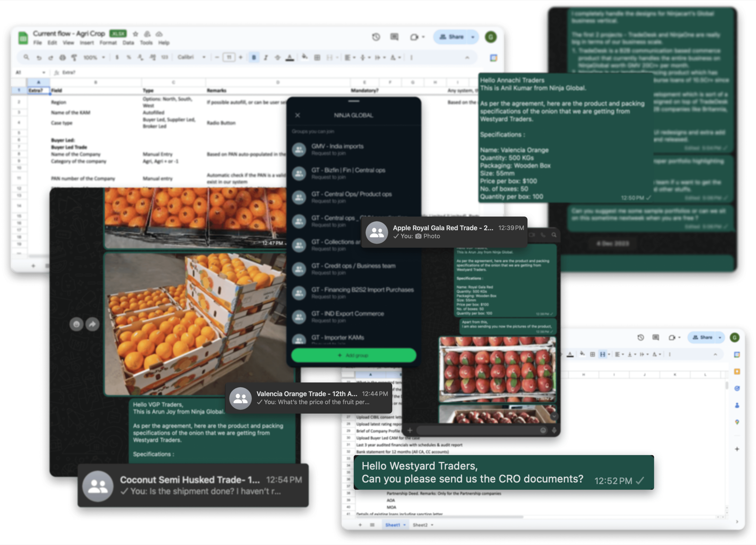
Task: Open Google Keep in the lower spreadsheet's side panel
Action: (x=737, y=372)
